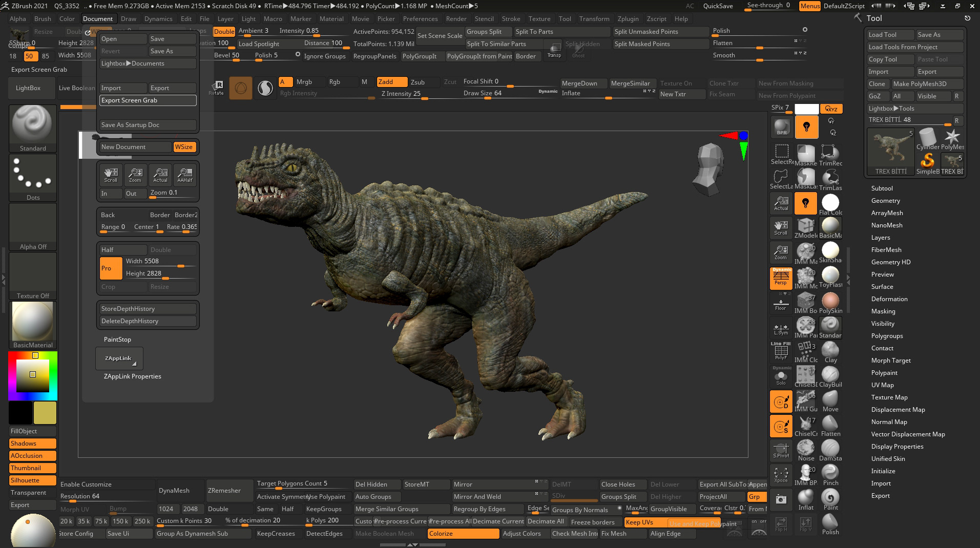Open the Zplugin menu
Image resolution: width=980 pixels, height=548 pixels.
pyautogui.click(x=628, y=19)
